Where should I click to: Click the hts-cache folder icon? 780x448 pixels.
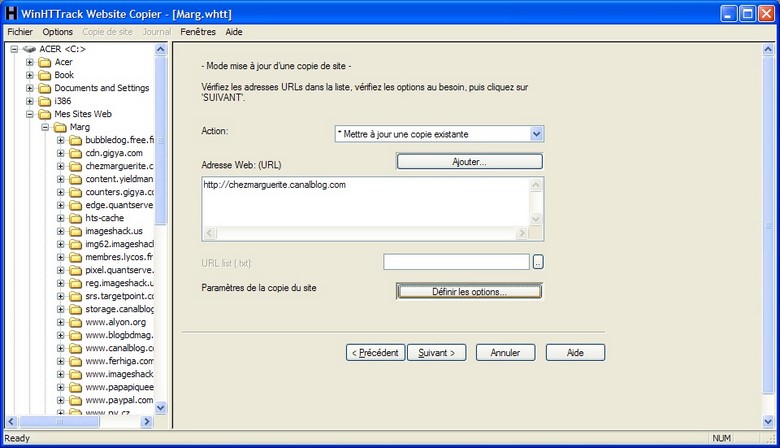[x=76, y=218]
